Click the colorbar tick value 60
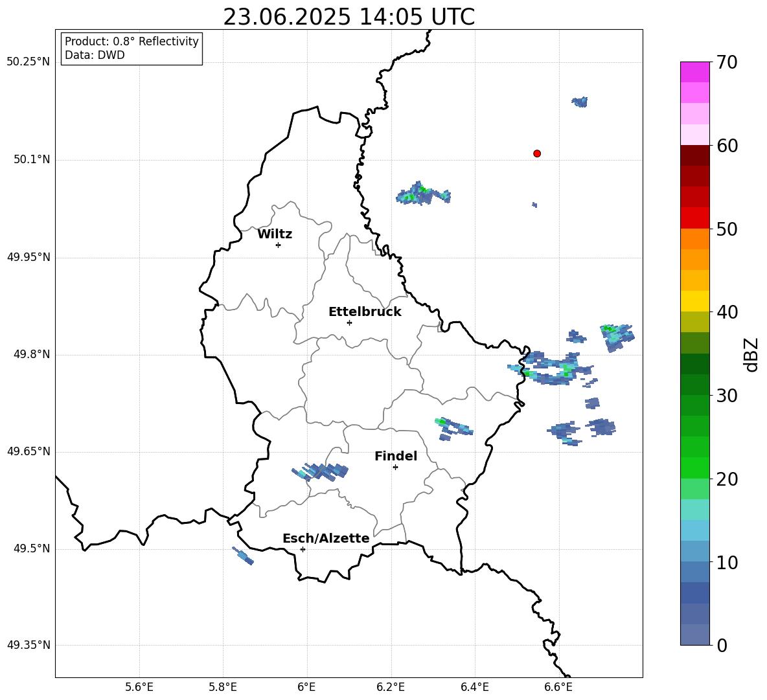 (x=727, y=146)
